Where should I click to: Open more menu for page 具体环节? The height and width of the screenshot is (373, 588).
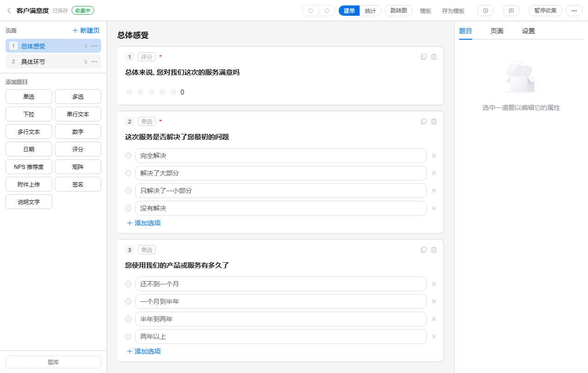(x=94, y=61)
